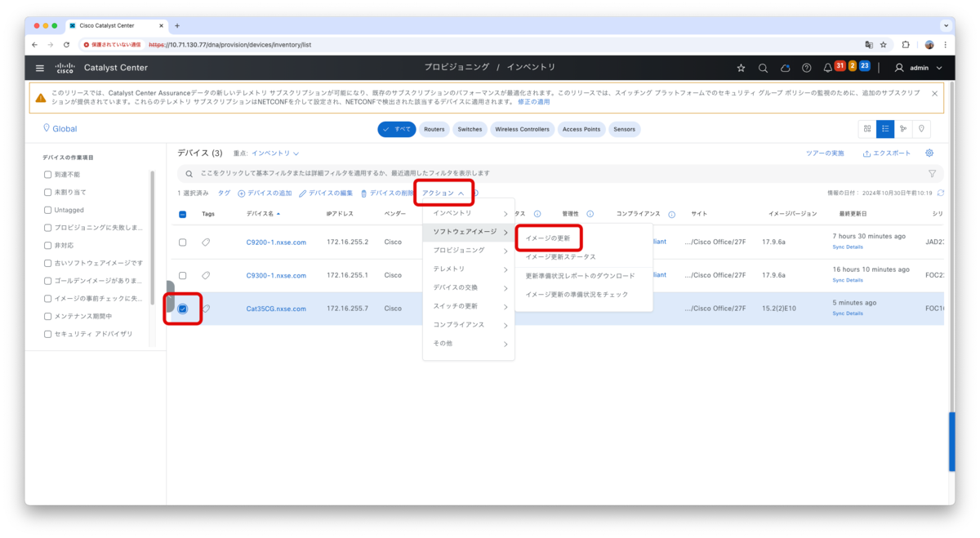
Task: Switch to the map pin view icon
Action: (921, 129)
